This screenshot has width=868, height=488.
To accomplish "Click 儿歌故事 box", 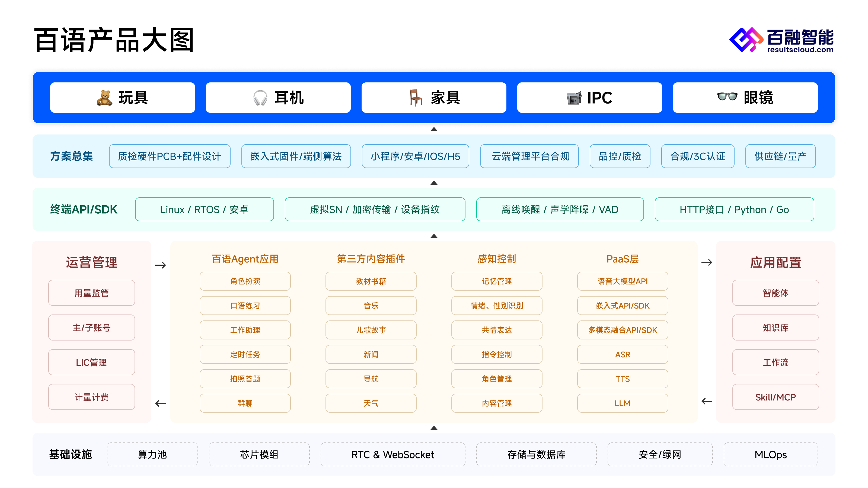I will pyautogui.click(x=371, y=330).
